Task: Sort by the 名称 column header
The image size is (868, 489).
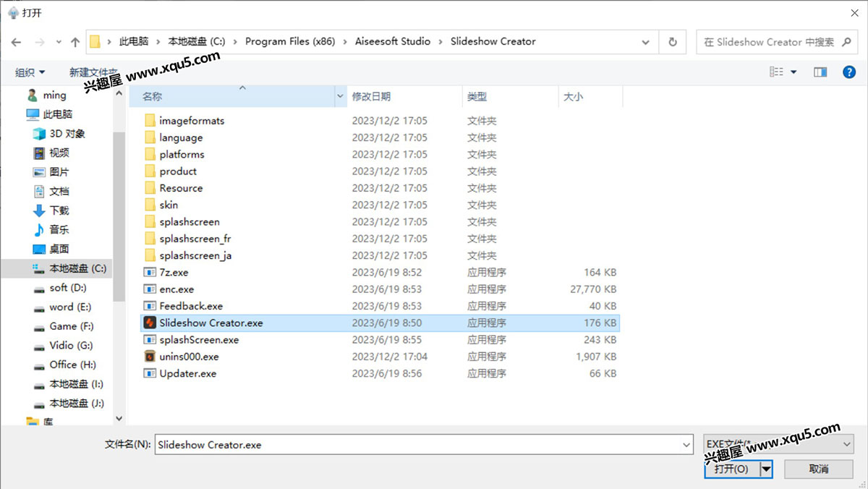Action: coord(231,96)
